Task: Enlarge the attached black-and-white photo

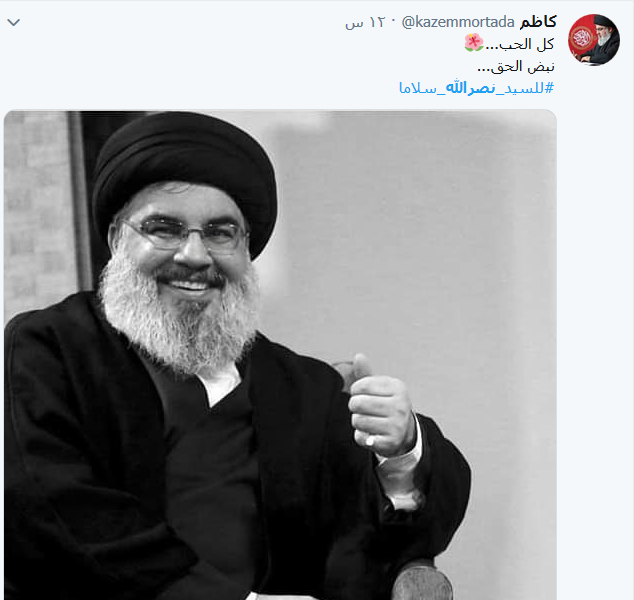Action: (280, 355)
